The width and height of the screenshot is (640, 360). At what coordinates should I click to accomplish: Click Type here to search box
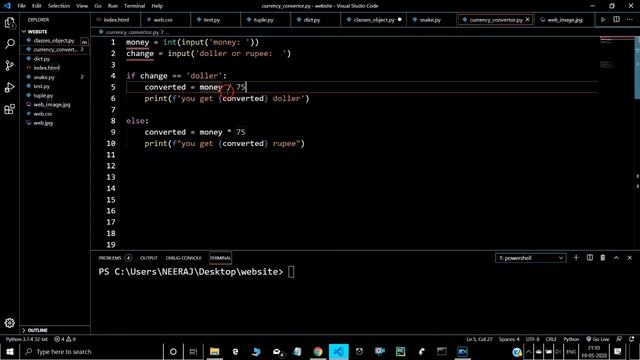(92, 351)
